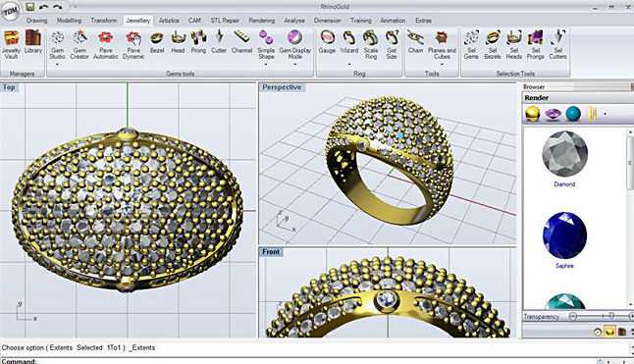Click the teal gem material thumbnail
634x364 pixels.
pos(565,301)
